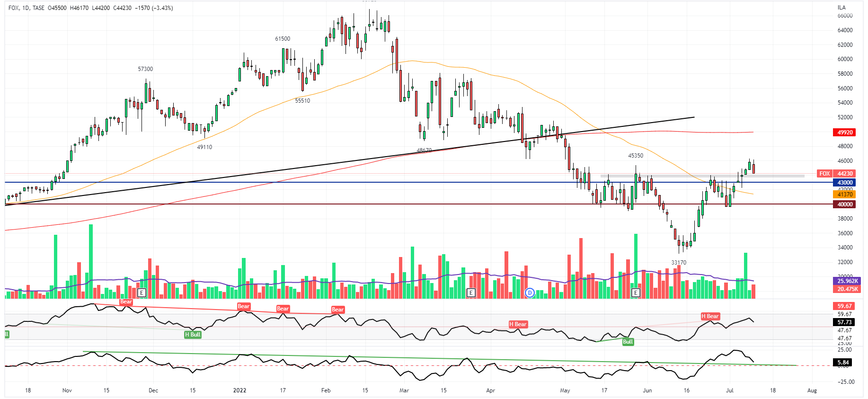
Task: Click the purple 25.962K volume average label
Action: tap(847, 281)
